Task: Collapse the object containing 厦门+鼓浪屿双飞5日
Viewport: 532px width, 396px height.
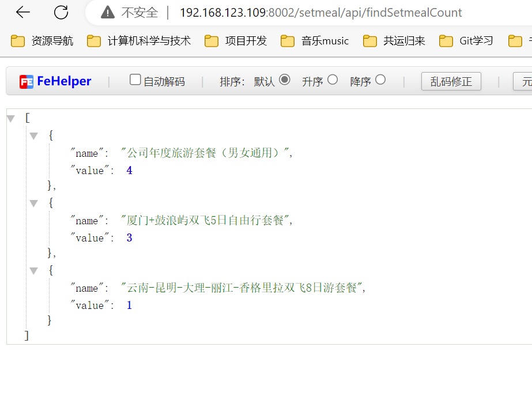Action: click(33, 203)
